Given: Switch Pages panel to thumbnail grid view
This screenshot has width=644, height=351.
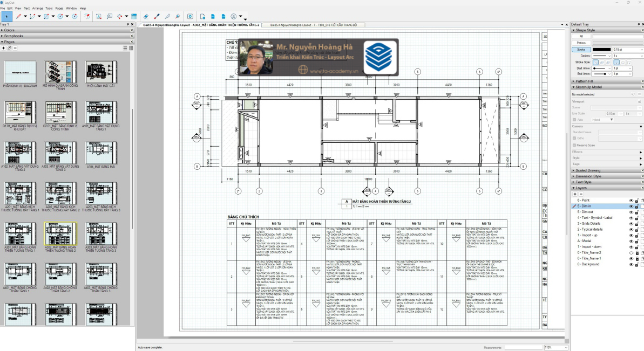Looking at the screenshot, I should [131, 48].
